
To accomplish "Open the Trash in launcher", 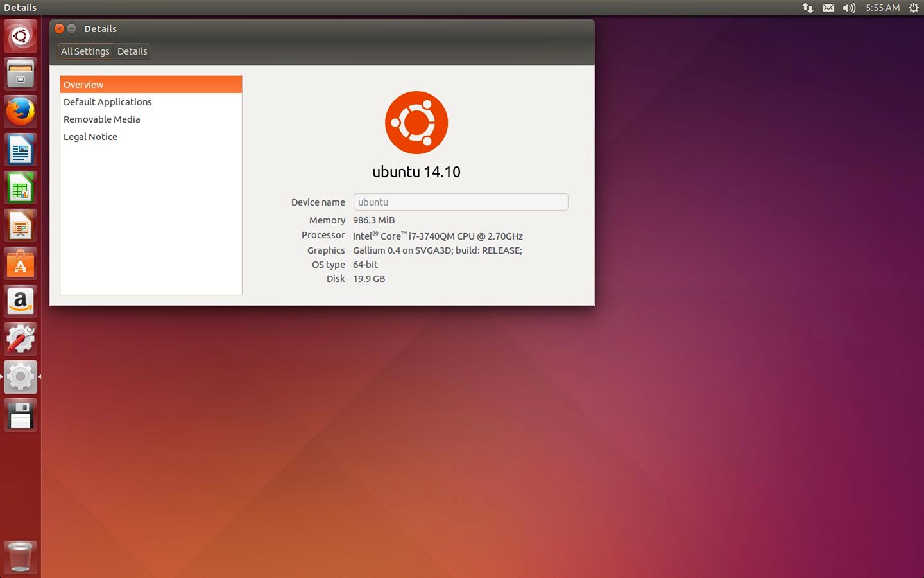I will pyautogui.click(x=21, y=557).
